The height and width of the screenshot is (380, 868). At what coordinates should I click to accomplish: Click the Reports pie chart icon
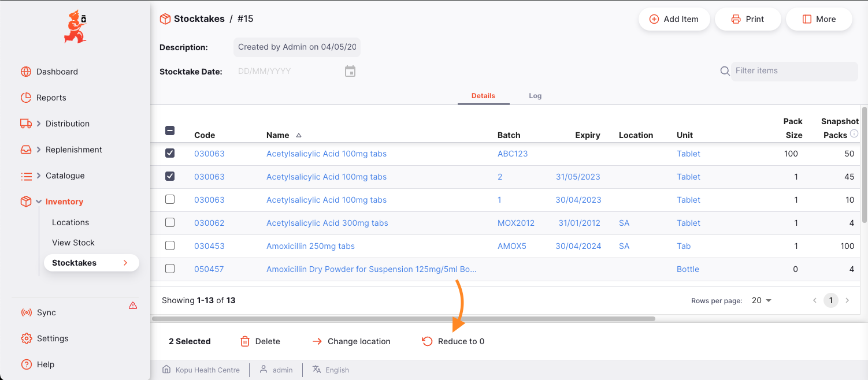pyautogui.click(x=26, y=98)
